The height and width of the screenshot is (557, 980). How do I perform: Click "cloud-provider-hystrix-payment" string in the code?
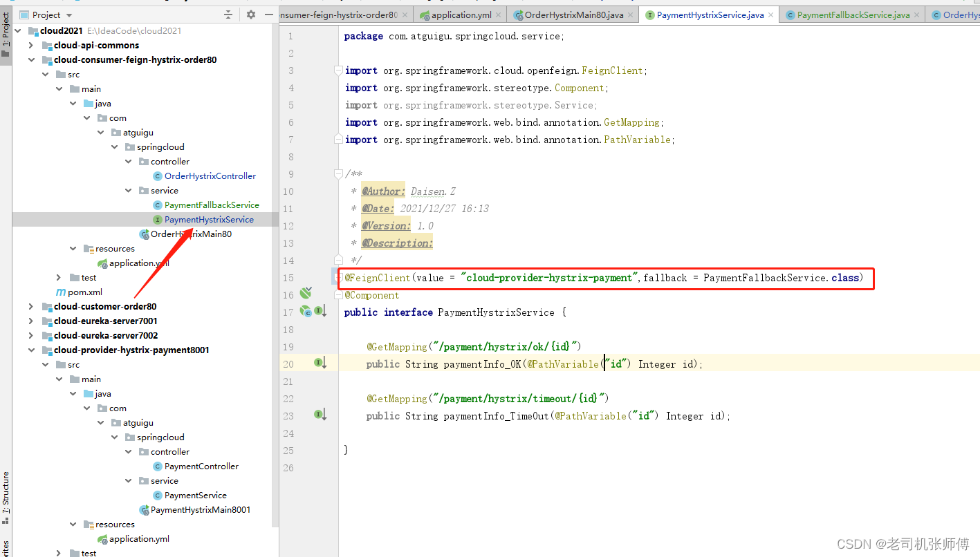pyautogui.click(x=551, y=278)
